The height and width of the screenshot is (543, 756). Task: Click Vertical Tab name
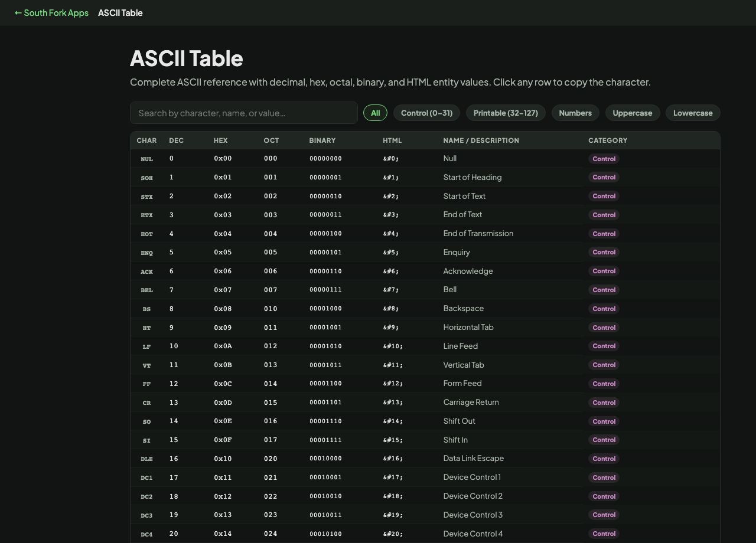[x=464, y=365]
